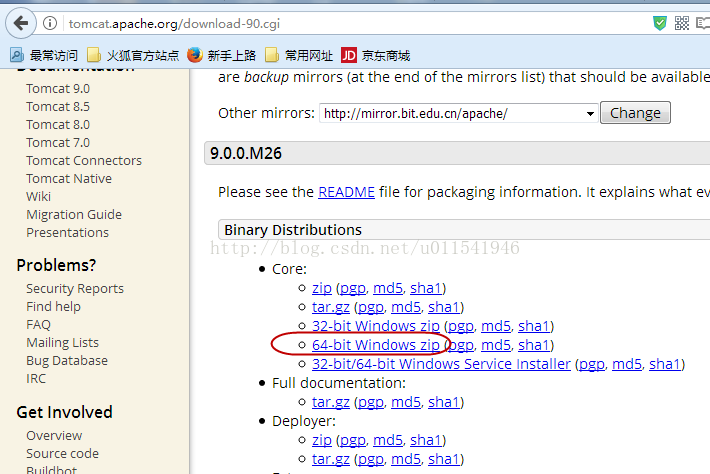Download 32-bit/64-bit Windows Service Installer

(x=441, y=364)
